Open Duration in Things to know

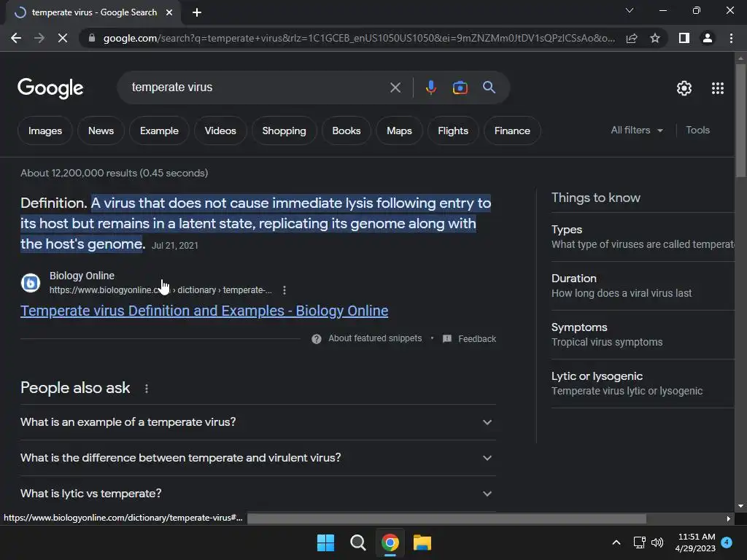click(643, 286)
